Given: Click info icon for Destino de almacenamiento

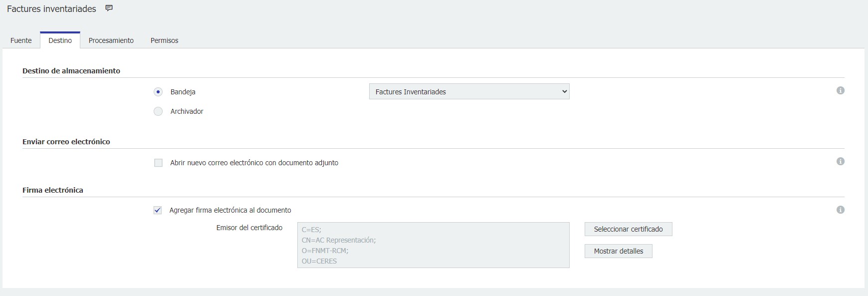Looking at the screenshot, I should tap(841, 91).
